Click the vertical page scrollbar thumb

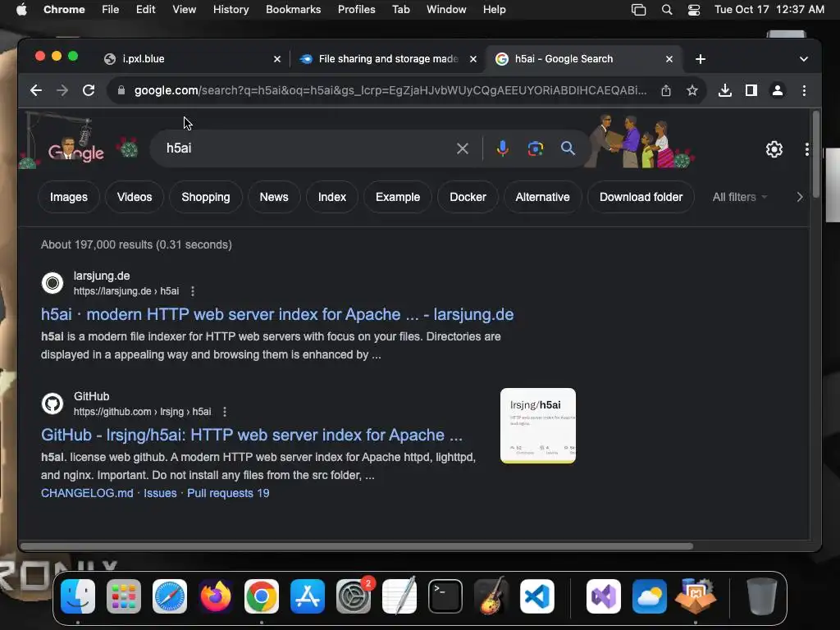coord(816,154)
